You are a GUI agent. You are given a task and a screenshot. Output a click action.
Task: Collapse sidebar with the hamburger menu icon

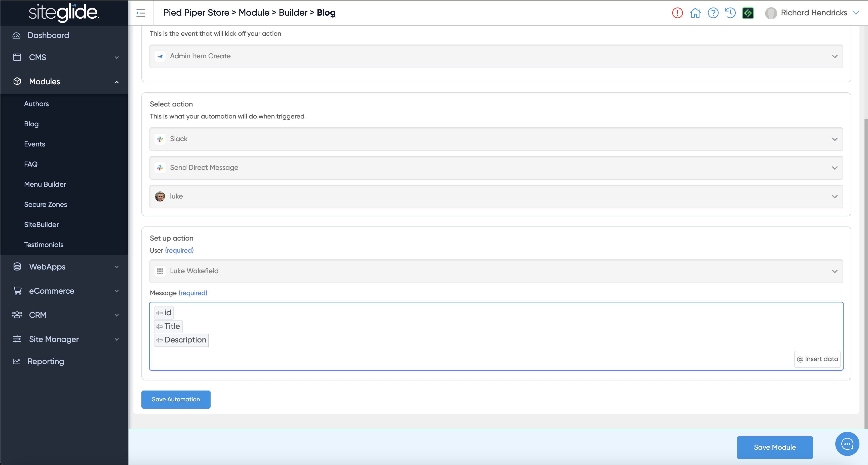[140, 13]
